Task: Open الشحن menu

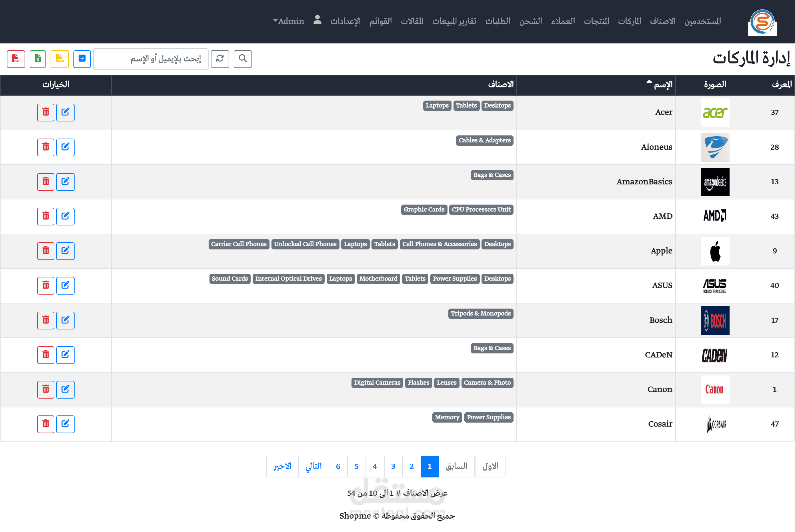Action: (x=531, y=21)
